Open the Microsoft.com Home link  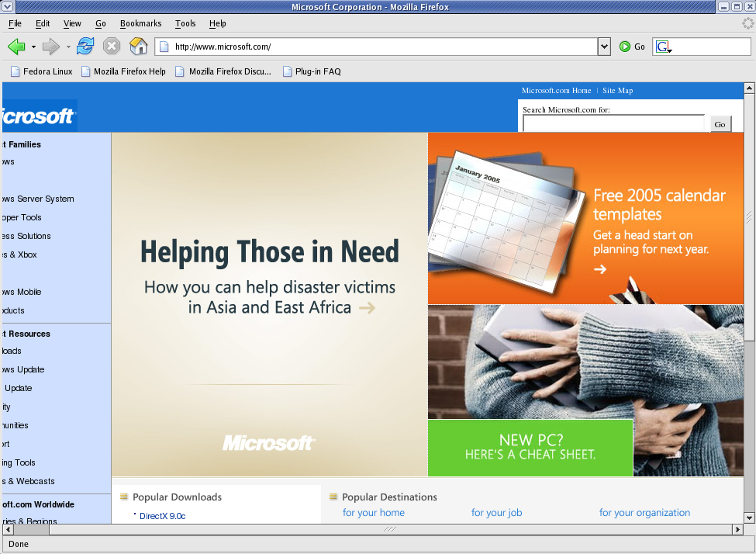(x=557, y=91)
